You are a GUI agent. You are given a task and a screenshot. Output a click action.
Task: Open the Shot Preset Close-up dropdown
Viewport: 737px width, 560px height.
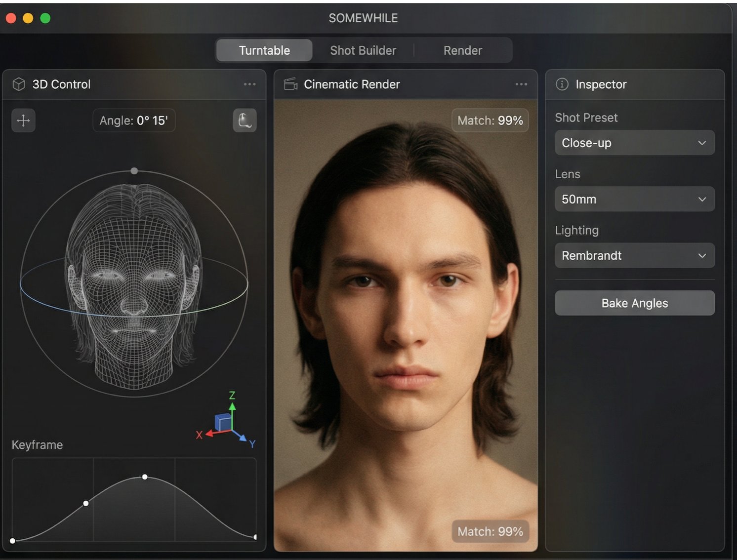[634, 143]
